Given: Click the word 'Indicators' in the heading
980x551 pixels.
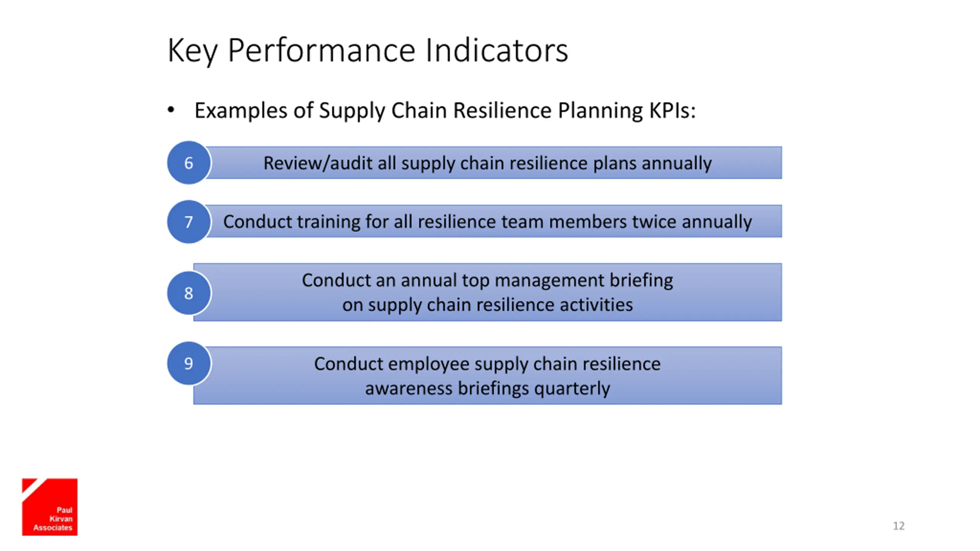Looking at the screenshot, I should [497, 50].
